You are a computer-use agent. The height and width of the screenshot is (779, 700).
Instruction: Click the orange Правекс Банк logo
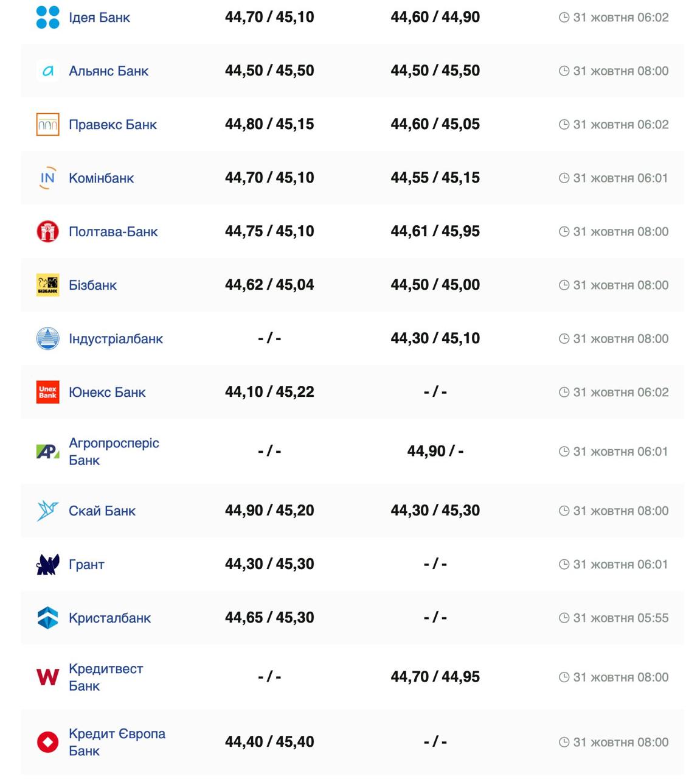(x=48, y=124)
